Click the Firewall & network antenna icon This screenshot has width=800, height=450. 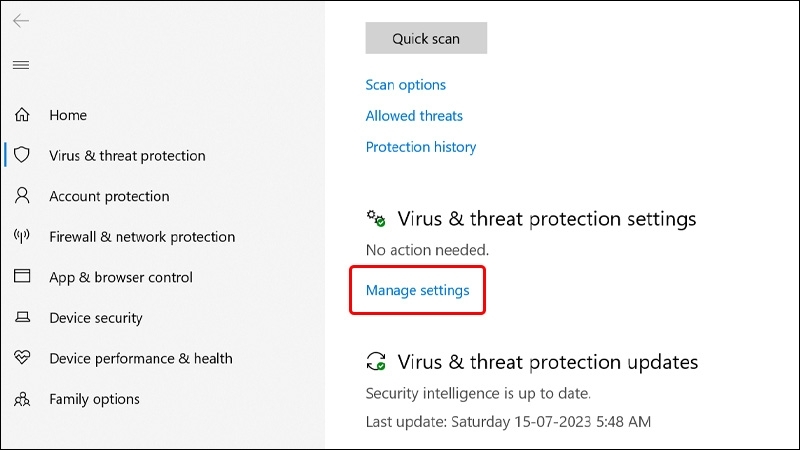pos(22,237)
